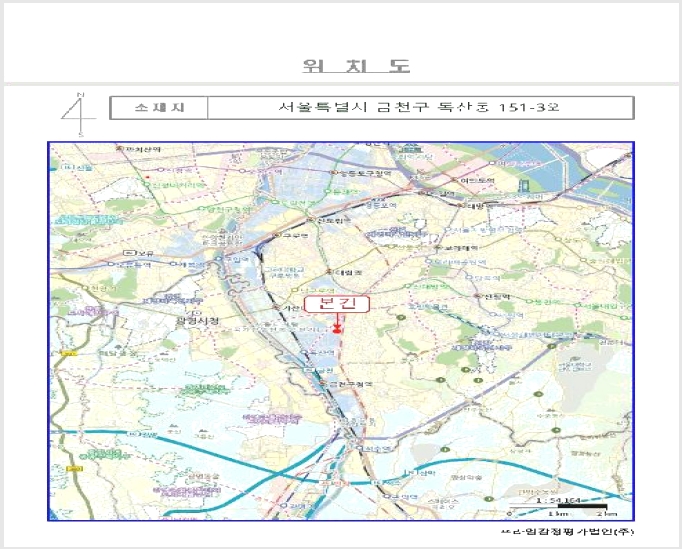Viewport: 682px width, 549px height.
Task: Click the 신도림역 station label
Action: pyautogui.click(x=334, y=221)
